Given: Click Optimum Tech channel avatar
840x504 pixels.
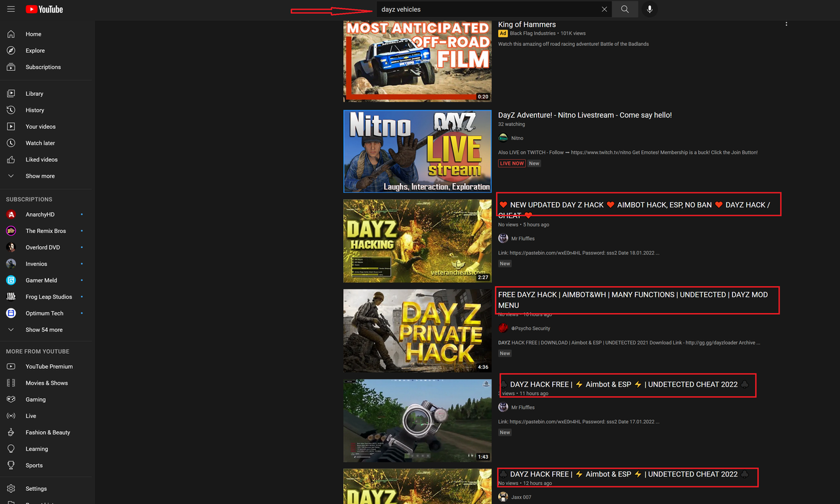Looking at the screenshot, I should 11,313.
